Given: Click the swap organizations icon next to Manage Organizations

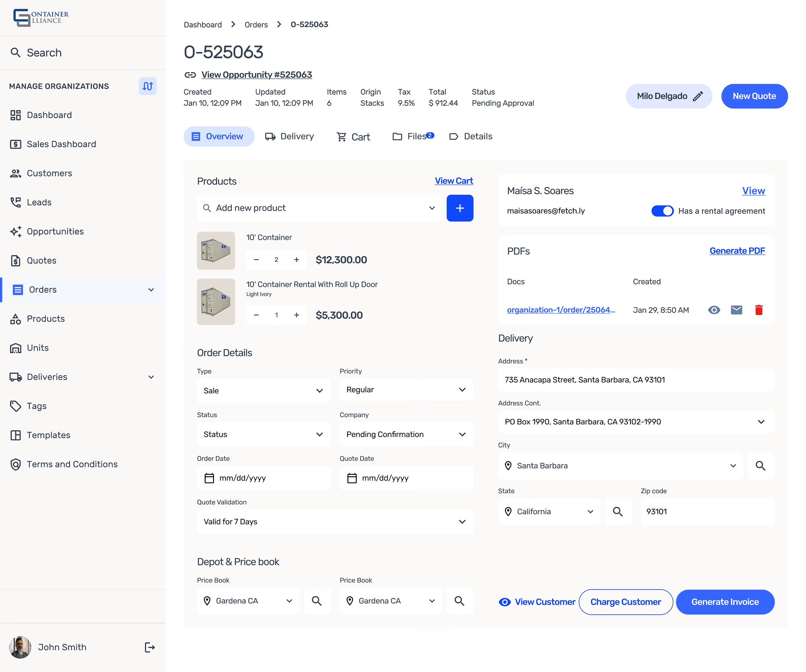Looking at the screenshot, I should coord(147,86).
